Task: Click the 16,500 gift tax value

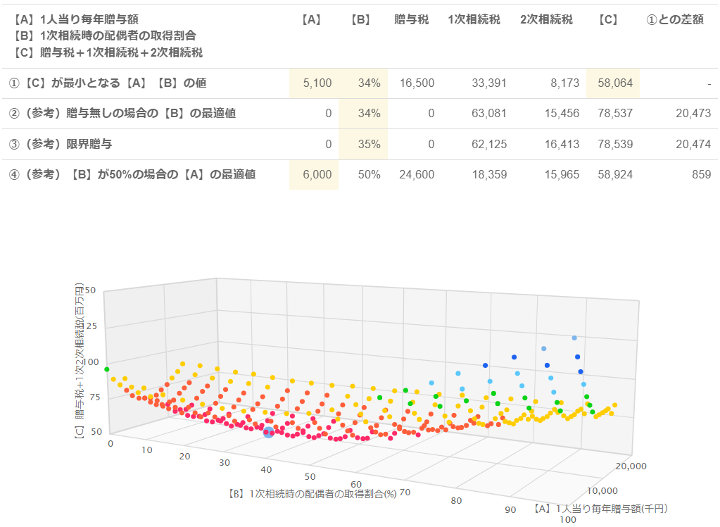Action: coord(417,83)
